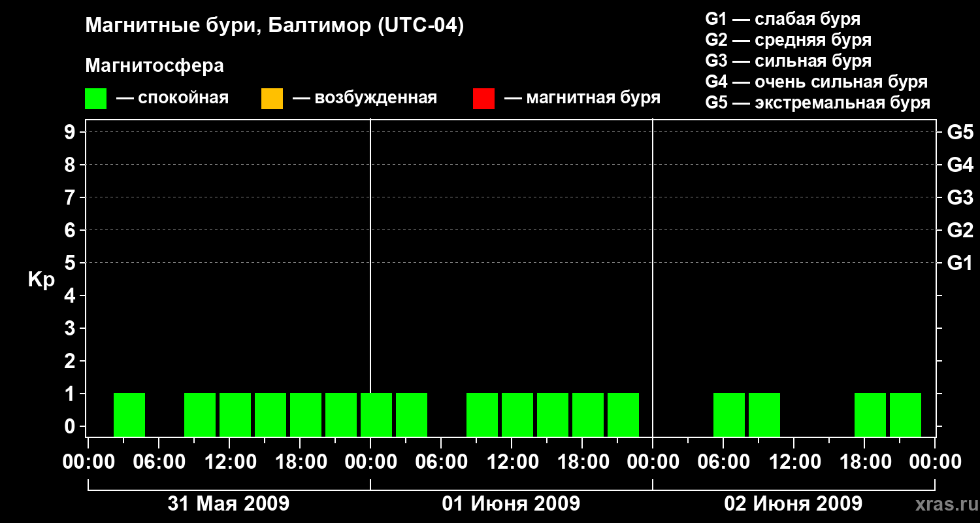980x523 pixels.
Task: Click legend line "G3 — сильная буря"
Action: (788, 61)
